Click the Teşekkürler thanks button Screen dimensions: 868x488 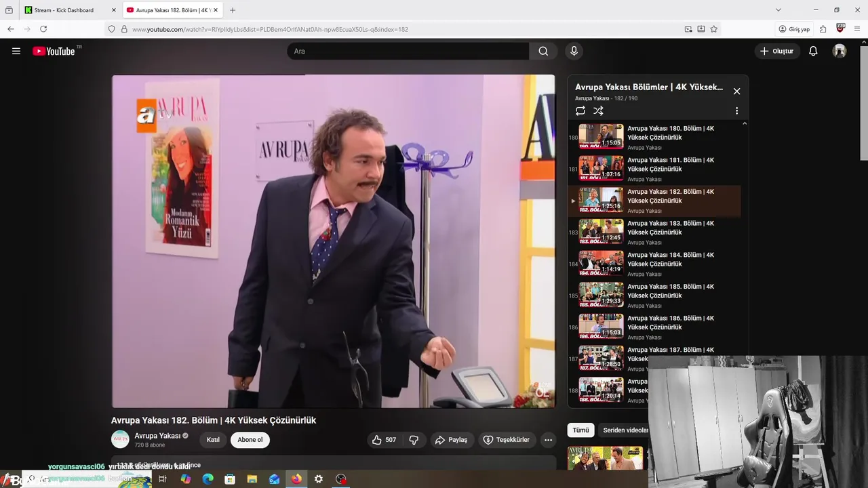(x=506, y=440)
